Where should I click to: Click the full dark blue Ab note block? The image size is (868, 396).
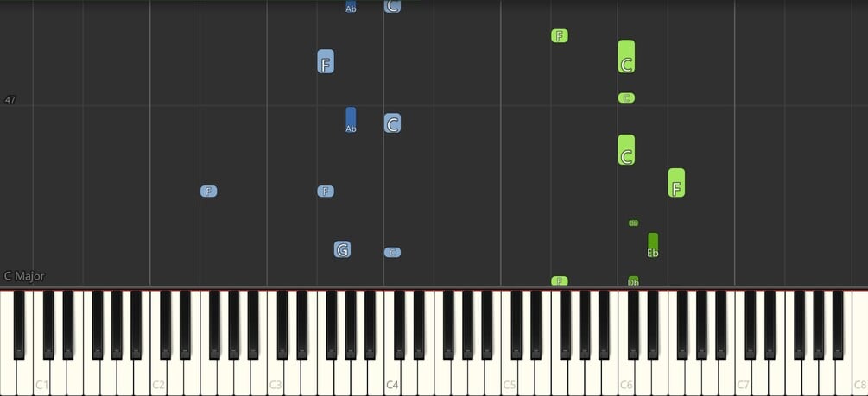(351, 120)
